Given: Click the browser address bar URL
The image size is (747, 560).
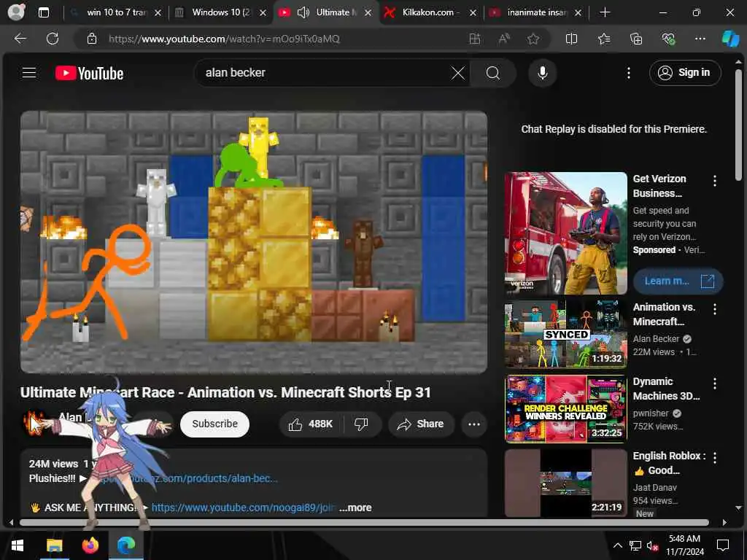Looking at the screenshot, I should tap(224, 39).
